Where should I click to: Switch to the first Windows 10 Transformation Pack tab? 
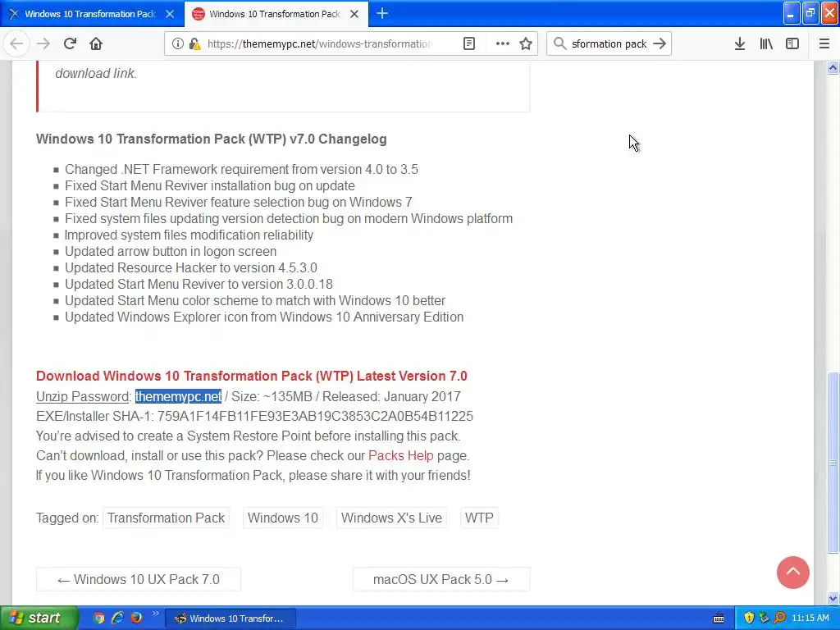click(x=90, y=14)
